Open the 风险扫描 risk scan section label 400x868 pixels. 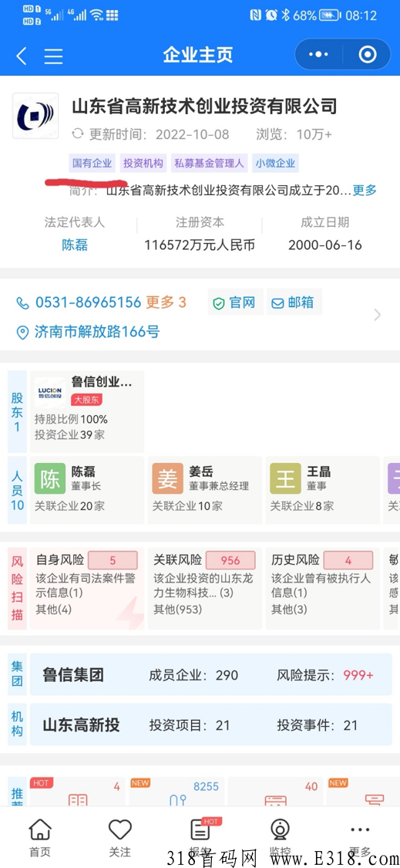[17, 589]
